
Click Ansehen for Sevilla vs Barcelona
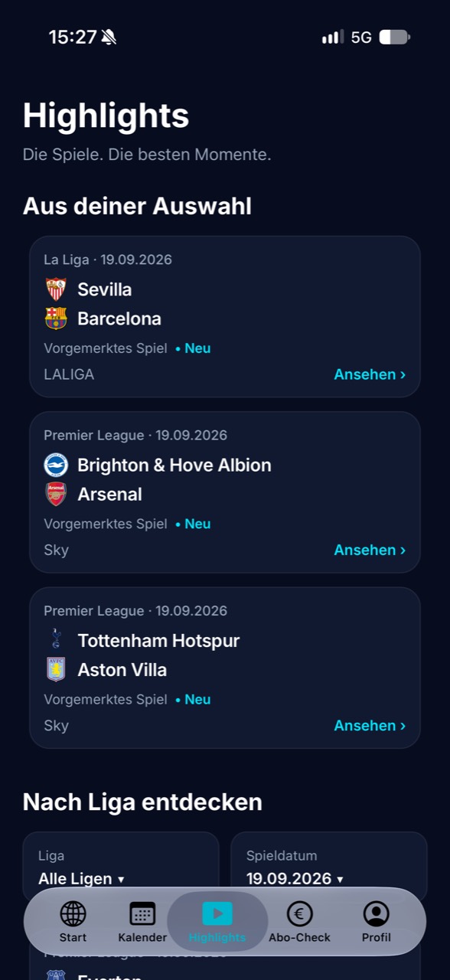[370, 374]
